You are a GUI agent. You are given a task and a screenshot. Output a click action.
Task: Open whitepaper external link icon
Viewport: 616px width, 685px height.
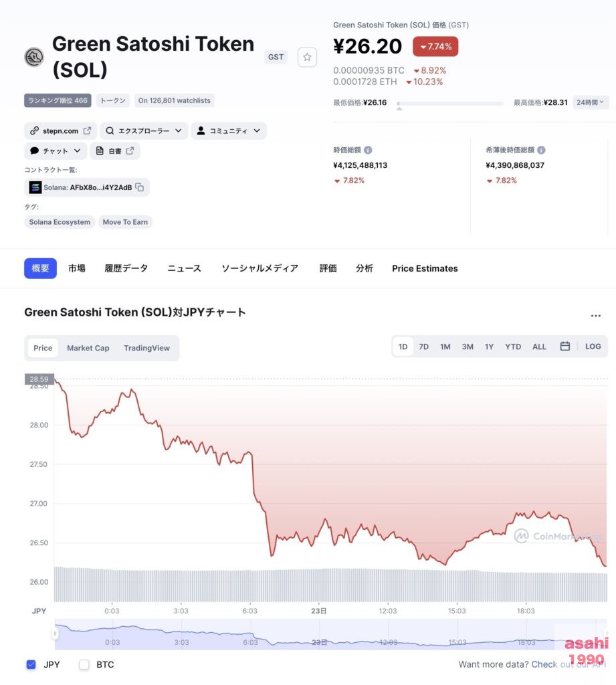130,151
